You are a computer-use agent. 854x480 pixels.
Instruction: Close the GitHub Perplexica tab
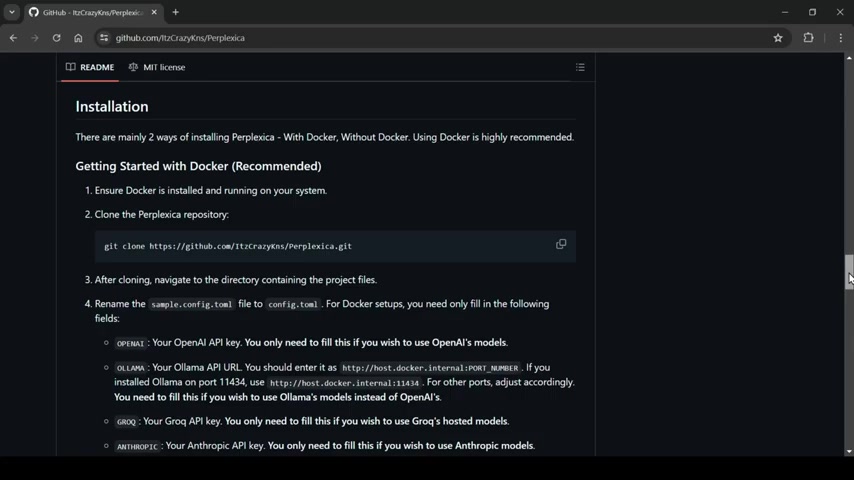click(x=154, y=12)
